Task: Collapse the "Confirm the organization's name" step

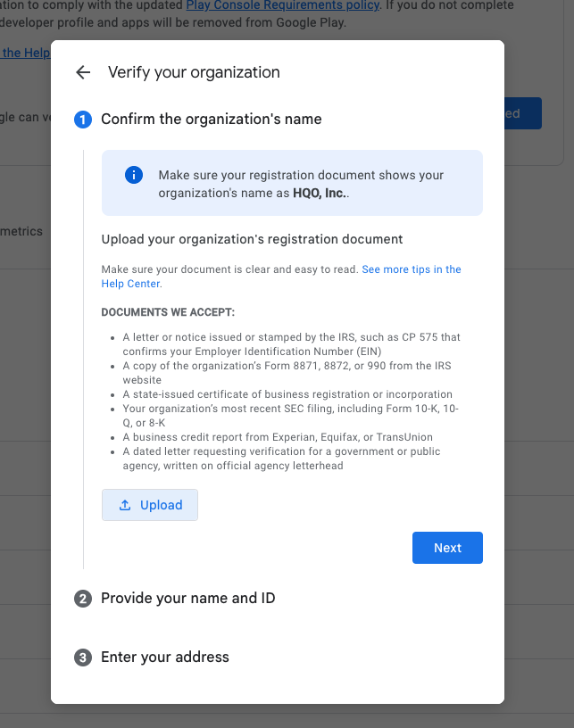Action: (x=211, y=120)
